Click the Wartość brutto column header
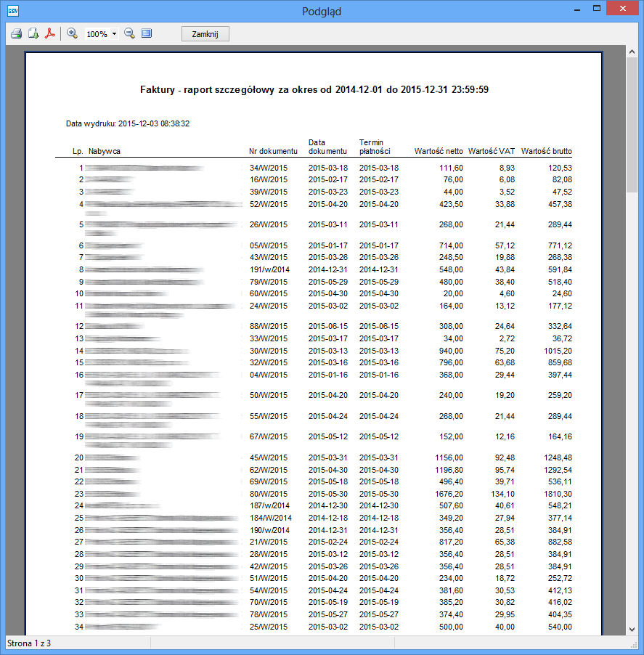 (x=546, y=152)
